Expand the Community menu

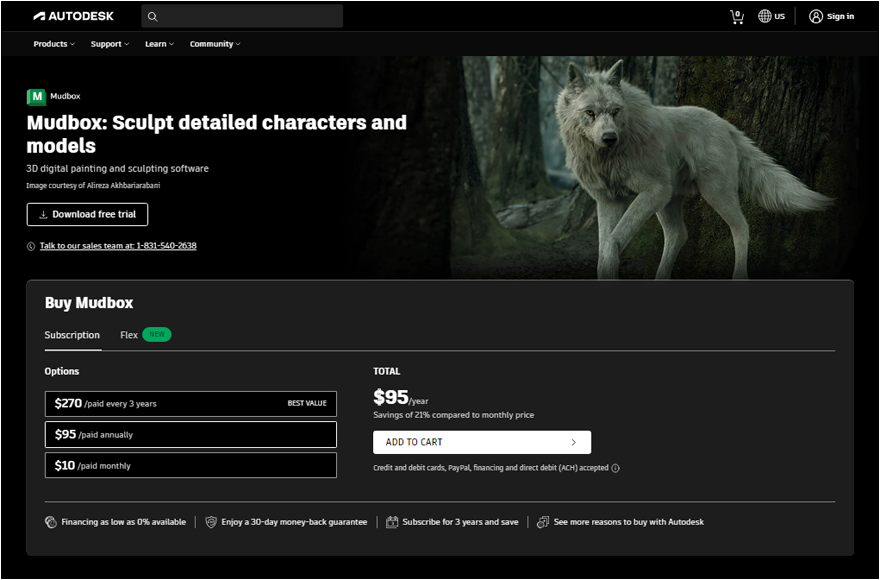click(x=215, y=44)
